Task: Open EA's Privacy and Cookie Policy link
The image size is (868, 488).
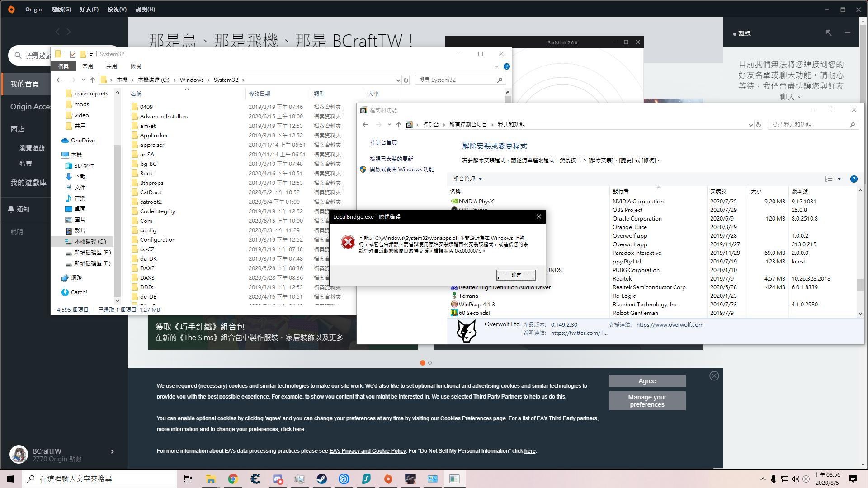Action: 368,450
